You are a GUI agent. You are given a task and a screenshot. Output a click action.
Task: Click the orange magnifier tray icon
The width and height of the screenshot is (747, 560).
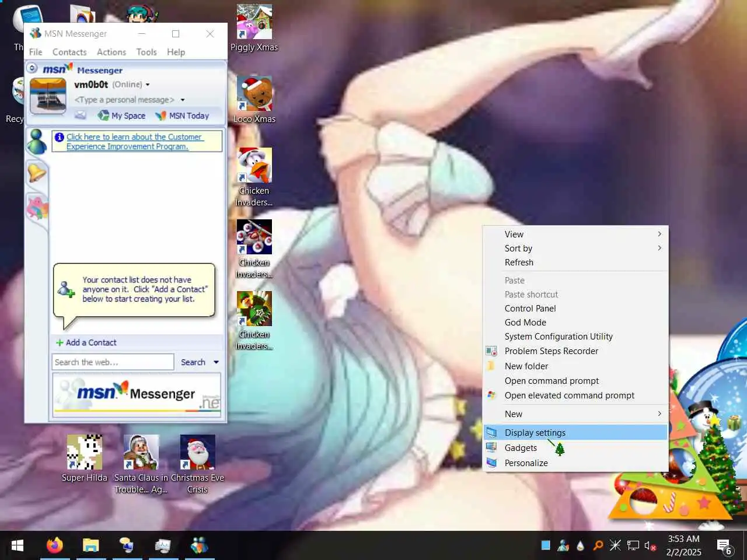click(x=598, y=545)
